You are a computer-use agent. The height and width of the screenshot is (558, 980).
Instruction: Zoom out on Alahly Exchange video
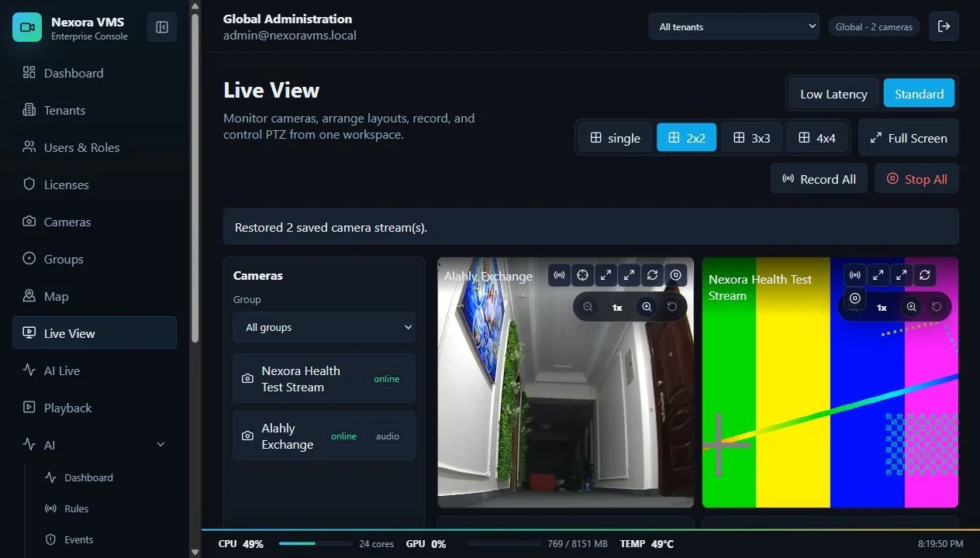[588, 307]
